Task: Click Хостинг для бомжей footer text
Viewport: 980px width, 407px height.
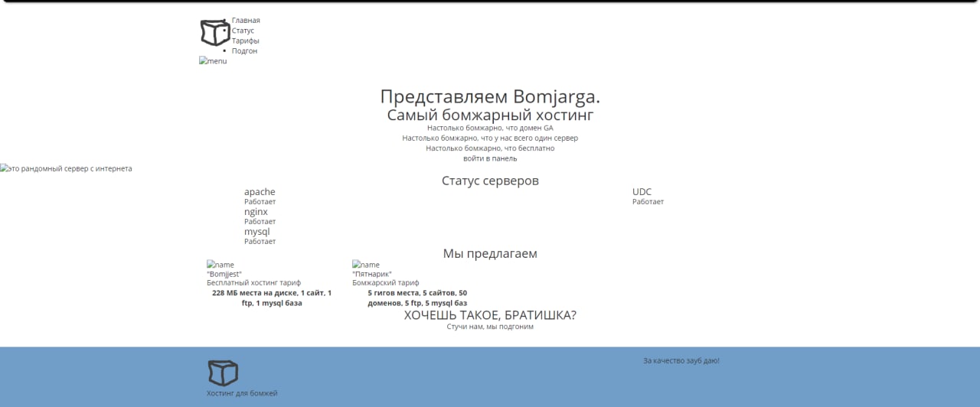Action: [x=242, y=393]
